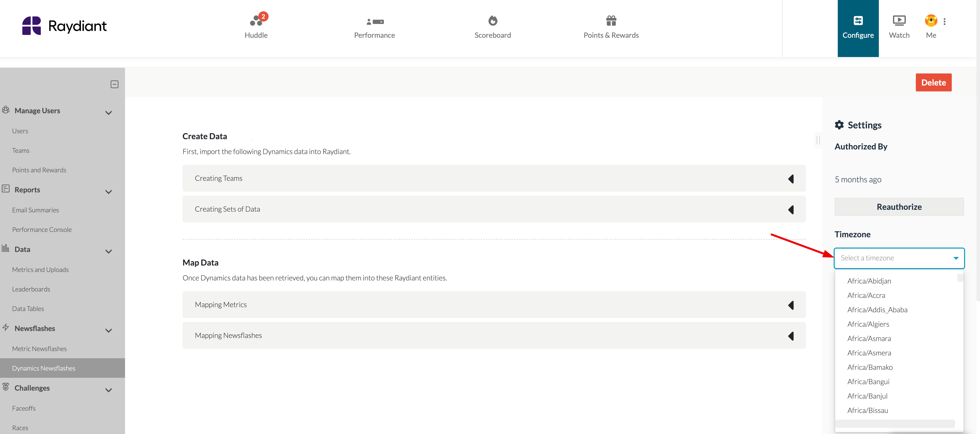
Task: Expand the Creating Sets of Data arrow
Action: point(791,210)
